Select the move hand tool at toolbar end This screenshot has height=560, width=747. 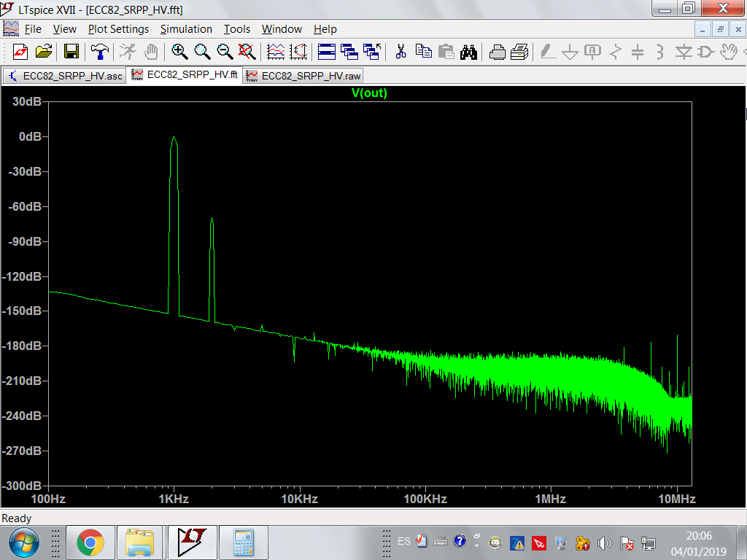tap(729, 52)
